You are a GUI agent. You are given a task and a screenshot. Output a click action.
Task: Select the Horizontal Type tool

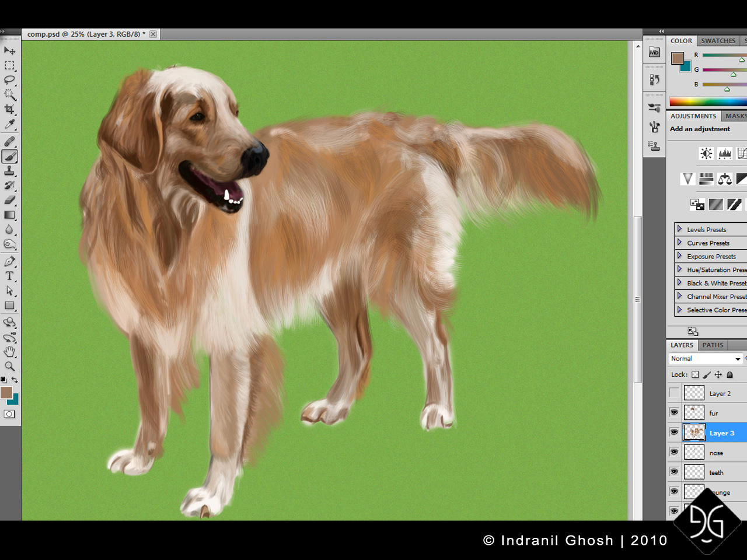point(9,276)
